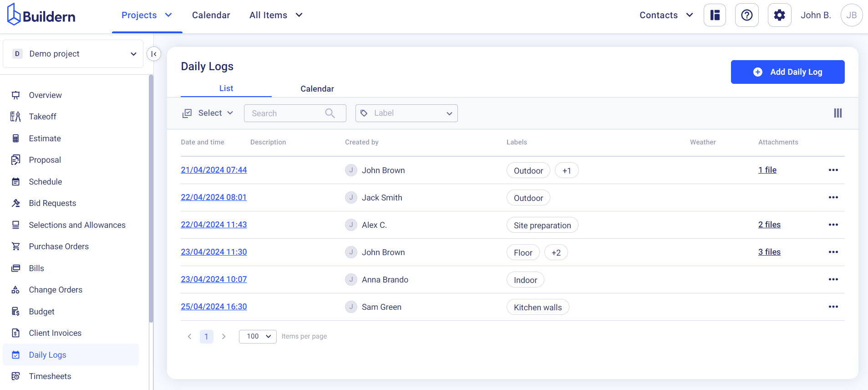868x390 pixels.
Task: Collapse the sidebar with the arrow button
Action: (x=154, y=54)
